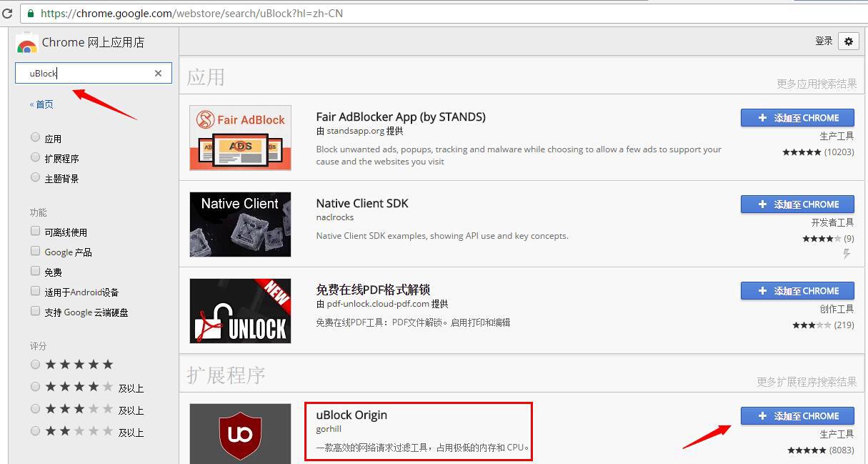Click 添加至 CHROME for Fair AdBlocker App
Image resolution: width=868 pixels, height=464 pixels.
pos(797,118)
